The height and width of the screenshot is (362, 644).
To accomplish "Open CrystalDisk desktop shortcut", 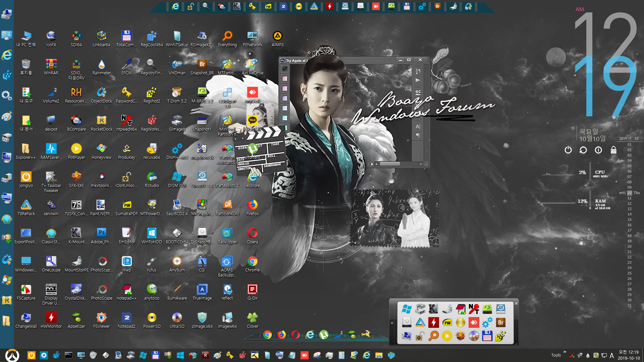I will click(x=76, y=292).
